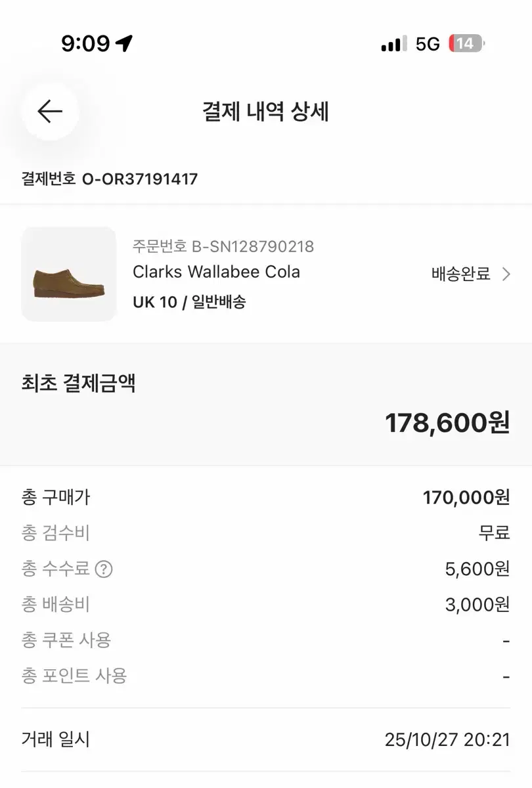The image size is (532, 788).
Task: Tap the back arrow button
Action: (50, 112)
